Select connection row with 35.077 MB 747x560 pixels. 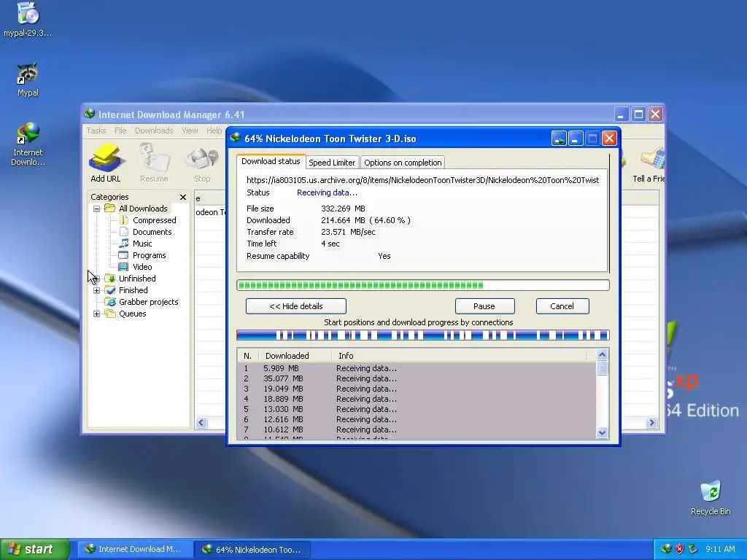click(x=417, y=378)
